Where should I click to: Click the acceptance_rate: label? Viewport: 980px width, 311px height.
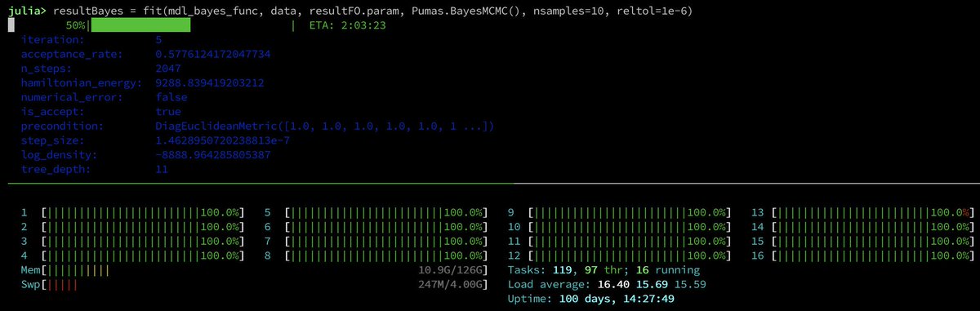(x=72, y=54)
